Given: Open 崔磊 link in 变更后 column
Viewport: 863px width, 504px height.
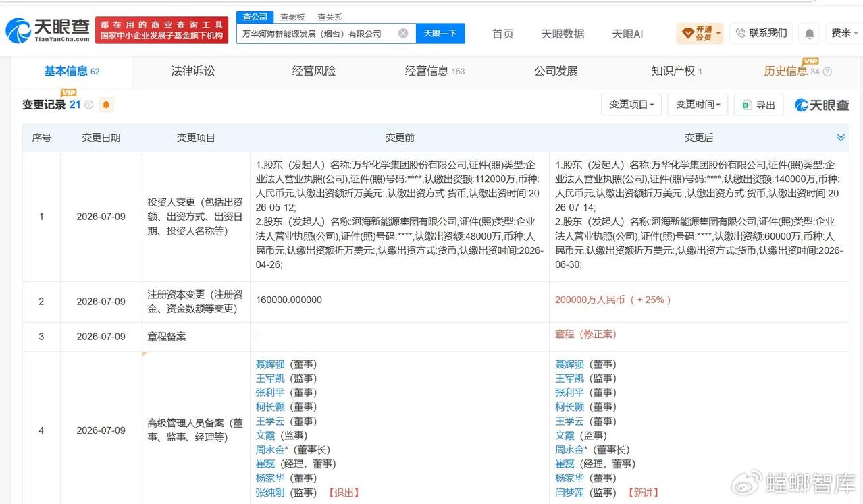Looking at the screenshot, I should click(565, 464).
